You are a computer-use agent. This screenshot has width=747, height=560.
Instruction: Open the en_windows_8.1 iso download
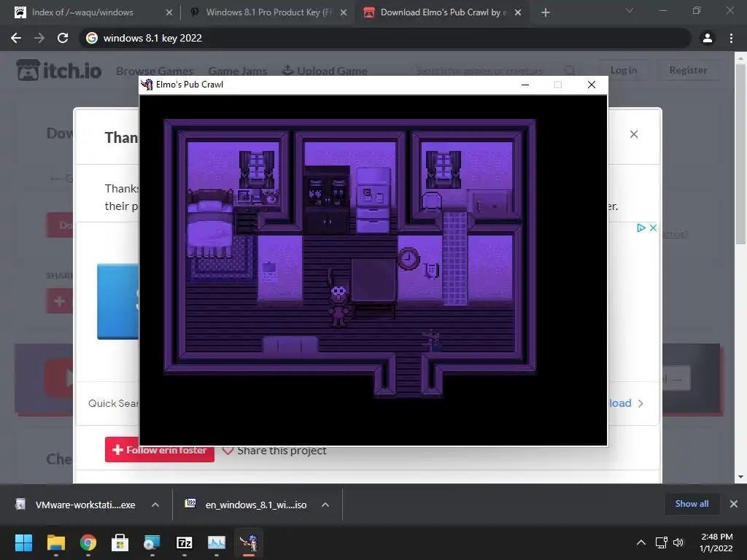pyautogui.click(x=247, y=505)
